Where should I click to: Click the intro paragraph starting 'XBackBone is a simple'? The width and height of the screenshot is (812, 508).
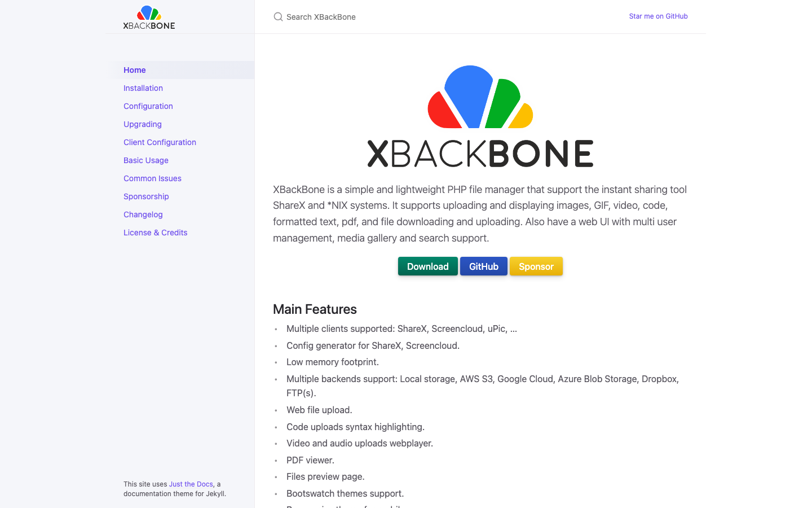click(x=480, y=213)
